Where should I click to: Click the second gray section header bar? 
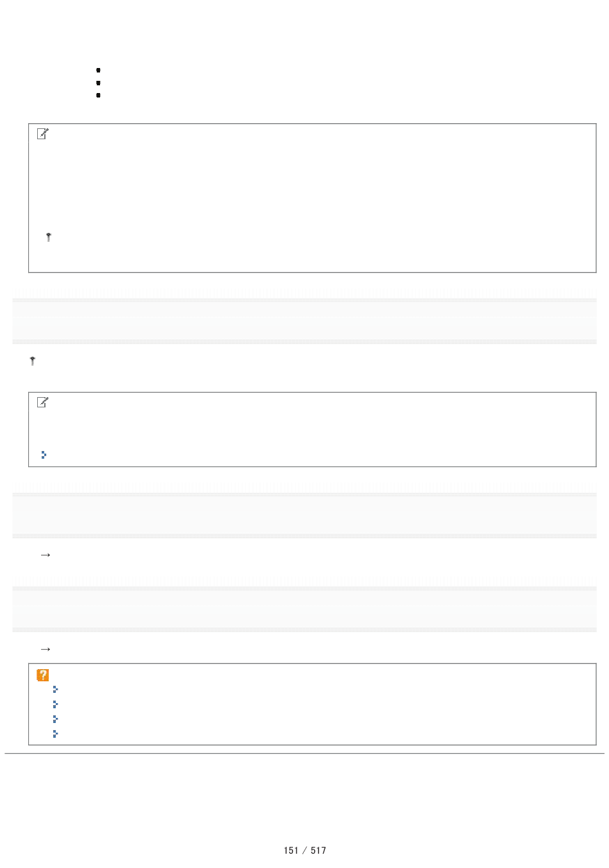(304, 515)
